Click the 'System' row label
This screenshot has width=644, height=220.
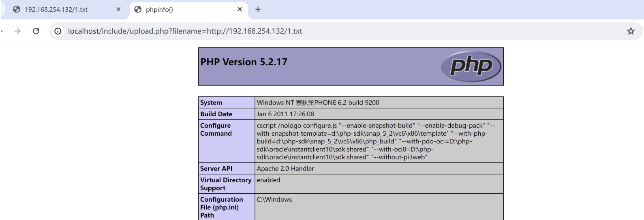tap(211, 103)
